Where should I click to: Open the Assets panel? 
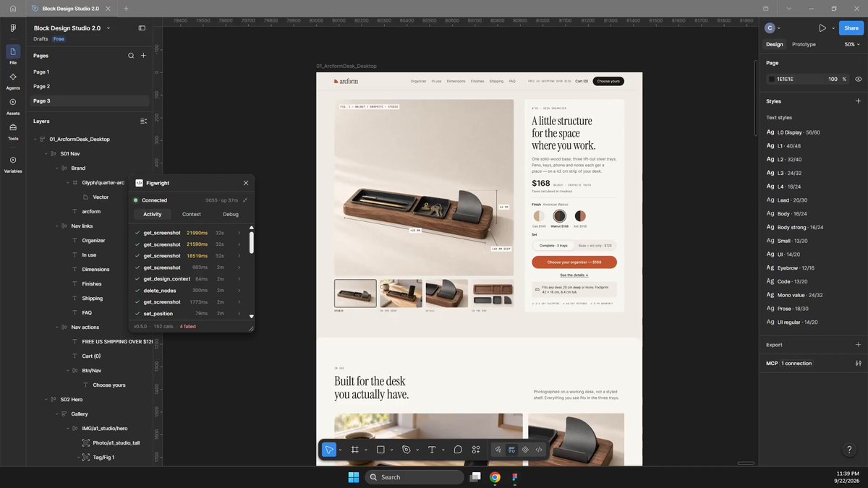click(13, 106)
